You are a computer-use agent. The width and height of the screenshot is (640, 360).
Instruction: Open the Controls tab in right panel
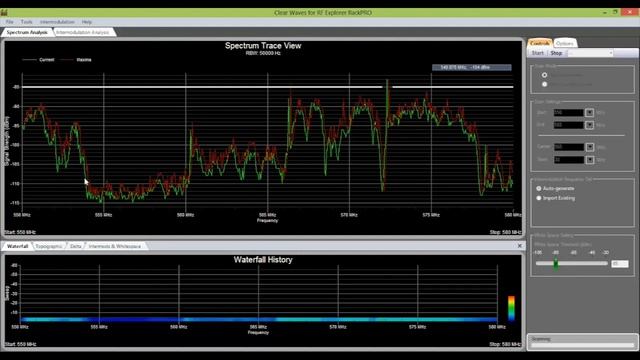point(540,43)
